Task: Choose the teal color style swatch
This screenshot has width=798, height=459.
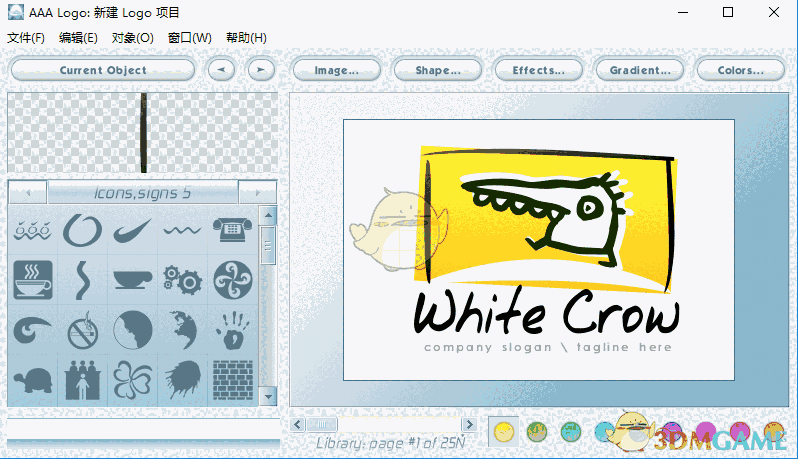Action: point(571,432)
